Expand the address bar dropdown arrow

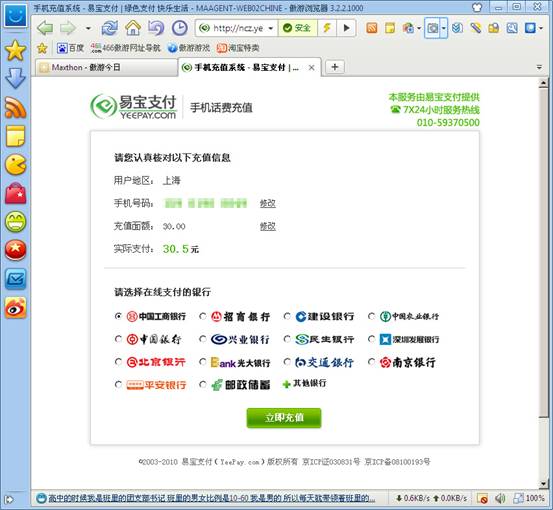pyautogui.click(x=271, y=28)
